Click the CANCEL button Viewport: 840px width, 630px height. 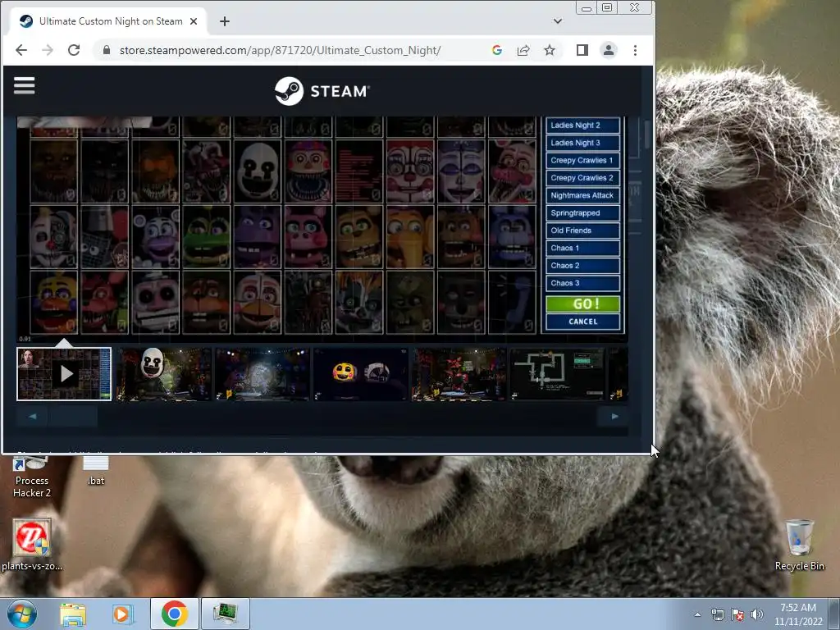pos(583,322)
